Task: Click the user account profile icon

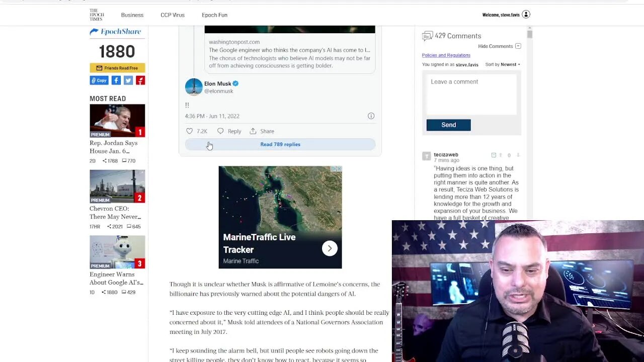Action: (x=526, y=15)
